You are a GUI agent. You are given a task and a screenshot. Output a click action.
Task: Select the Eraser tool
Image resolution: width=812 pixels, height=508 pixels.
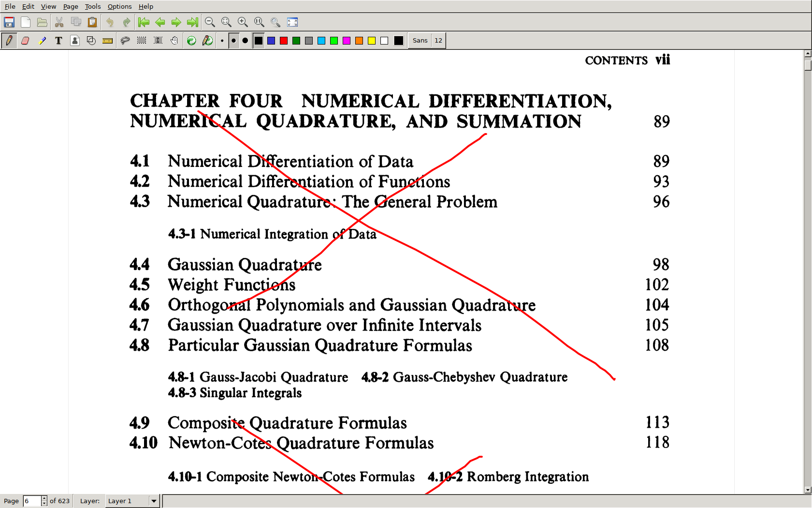[26, 41]
